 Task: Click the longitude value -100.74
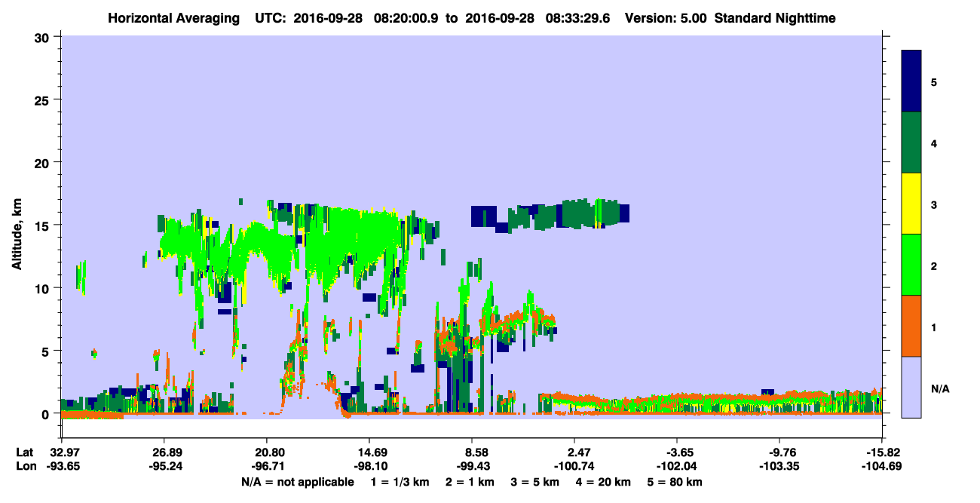[574, 466]
